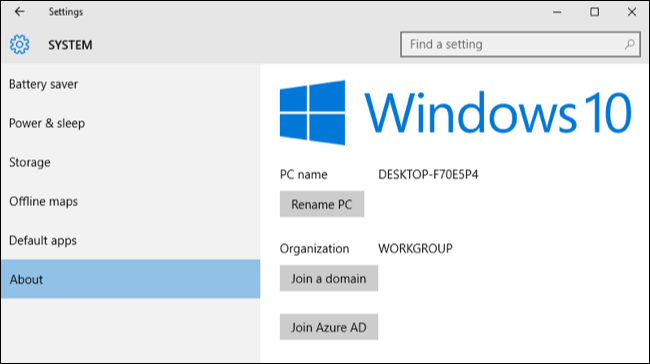This screenshot has height=364, width=650.
Task: Click the WORKGROUP organization value
Action: (x=415, y=249)
